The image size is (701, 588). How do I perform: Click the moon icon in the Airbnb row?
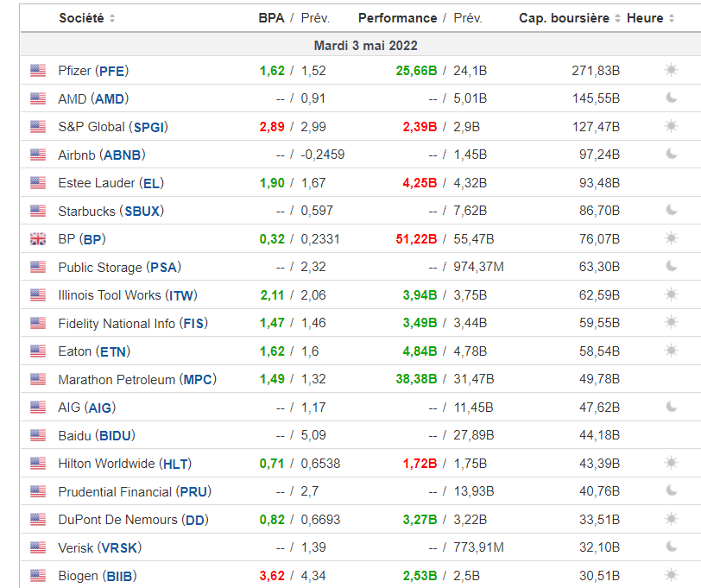point(671,155)
